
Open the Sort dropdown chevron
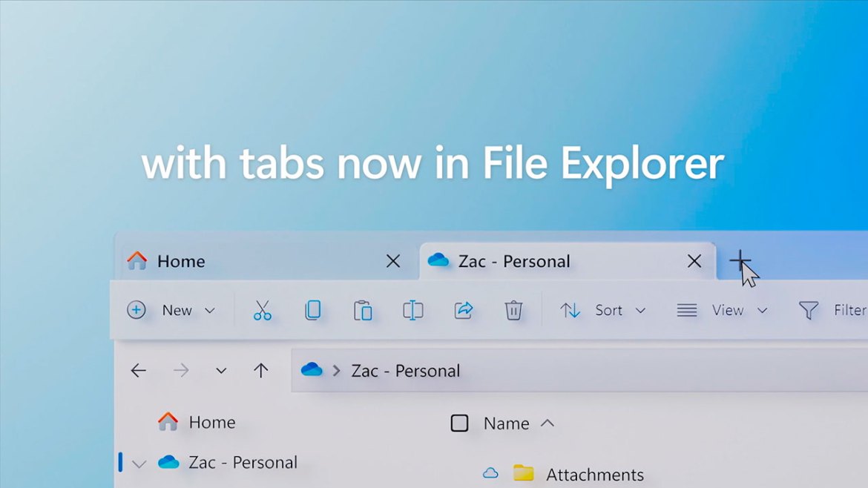click(640, 311)
